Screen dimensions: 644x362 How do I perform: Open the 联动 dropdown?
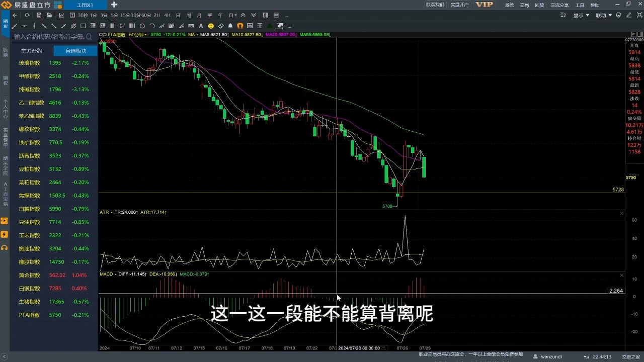click(x=604, y=15)
